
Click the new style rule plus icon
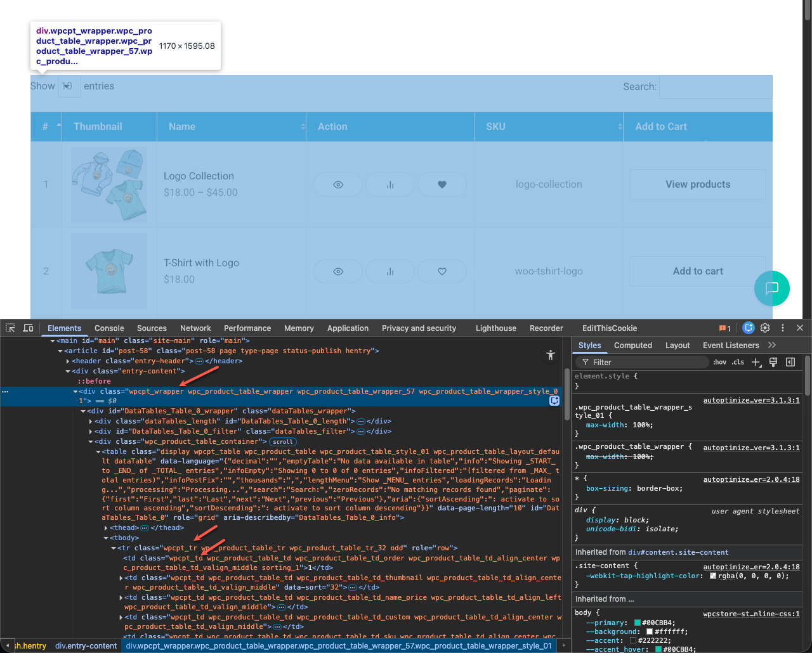point(756,362)
